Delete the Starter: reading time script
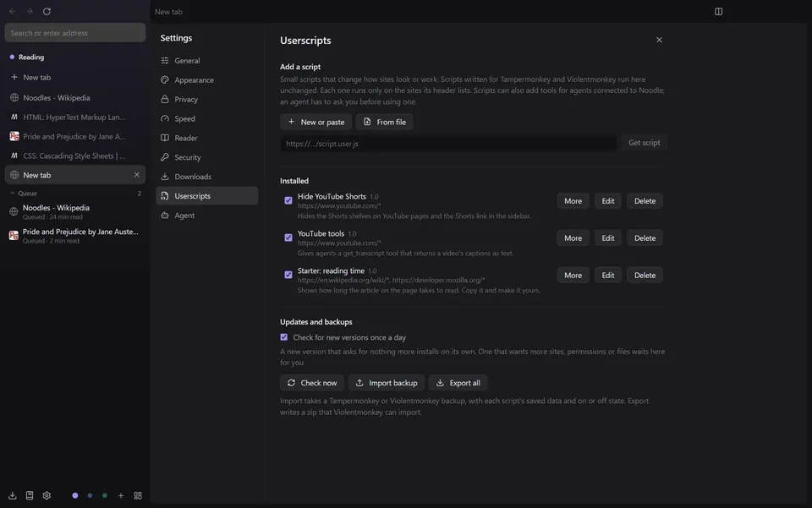The height and width of the screenshot is (508, 812). [645, 276]
